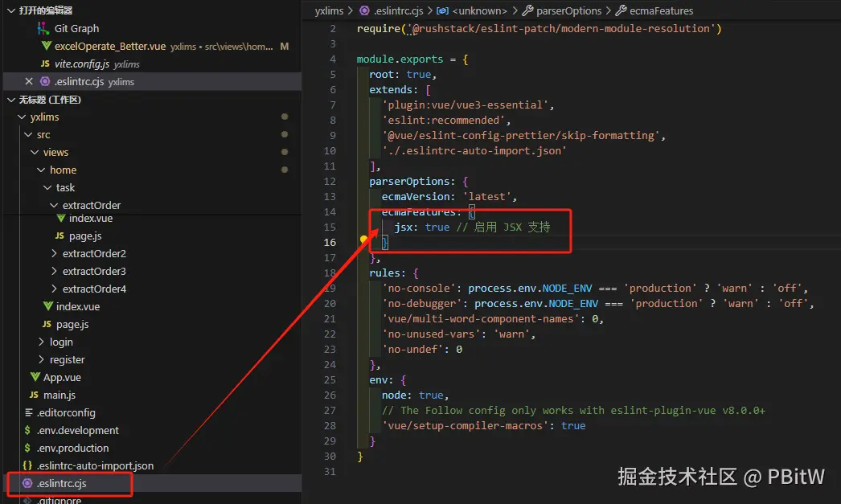Screen dimensions: 841x504
Task: Click 'plugin:vue/vue3-essential' string
Action: 465,105
